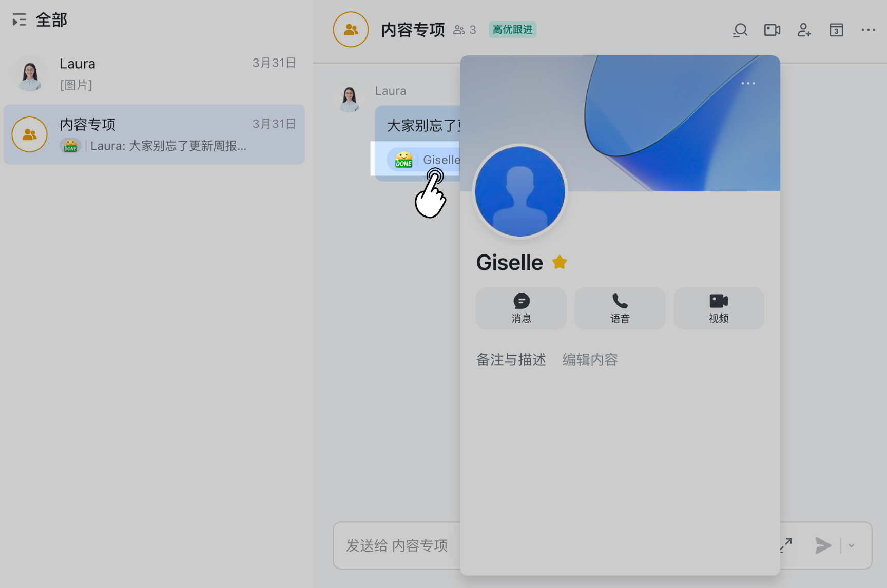Click the 语音 voice call button

point(620,308)
